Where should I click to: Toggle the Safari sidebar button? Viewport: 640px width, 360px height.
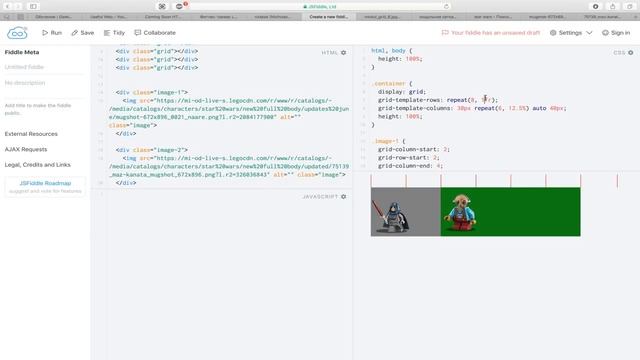coord(33,6)
